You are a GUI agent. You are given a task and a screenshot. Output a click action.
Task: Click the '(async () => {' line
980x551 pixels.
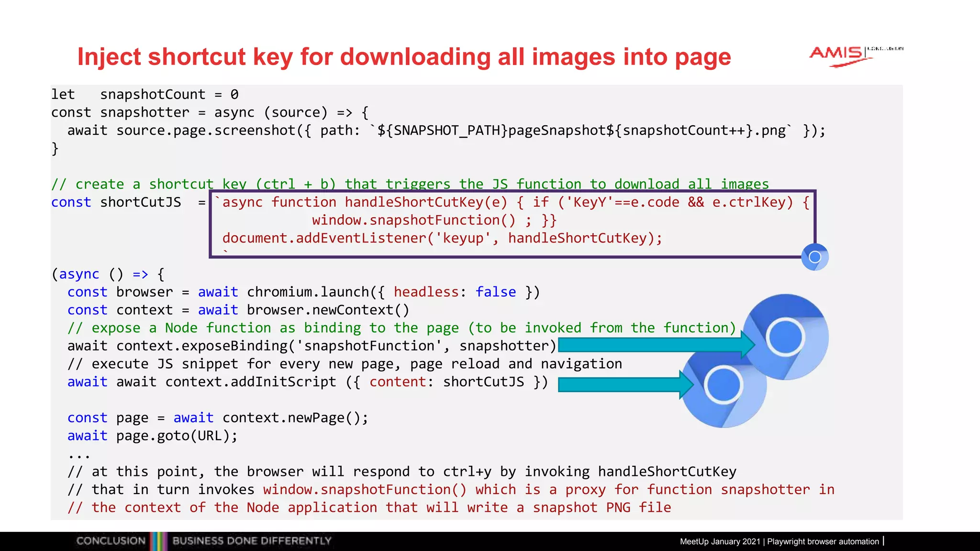click(108, 274)
